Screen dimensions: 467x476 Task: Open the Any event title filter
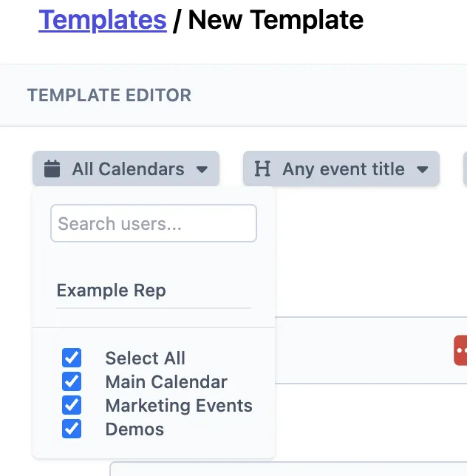(x=343, y=169)
